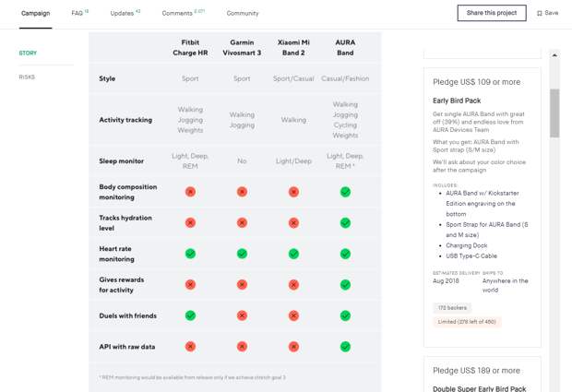Click the Light/Deep sleep monitor cell
Image resolution: width=572 pixels, height=392 pixels.
click(x=293, y=161)
